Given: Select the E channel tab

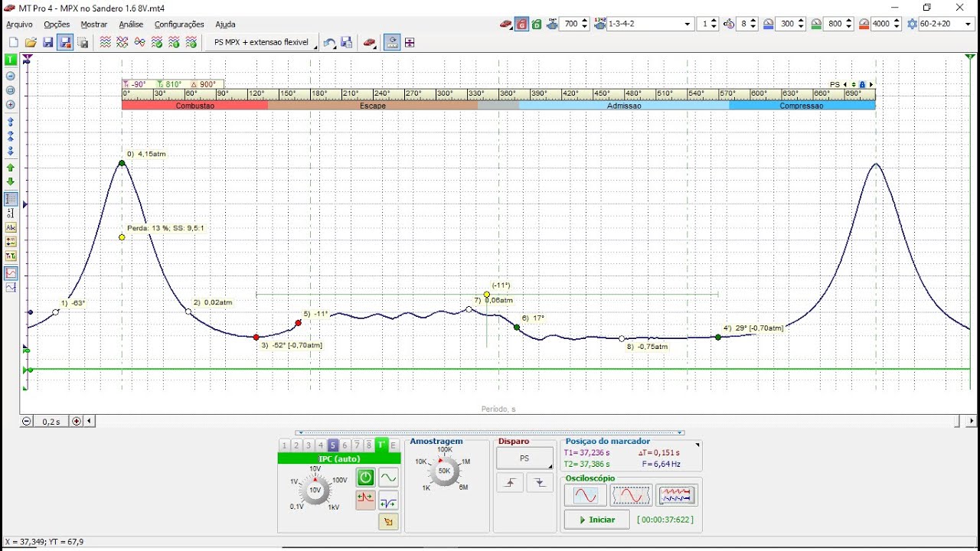Looking at the screenshot, I should pos(394,445).
